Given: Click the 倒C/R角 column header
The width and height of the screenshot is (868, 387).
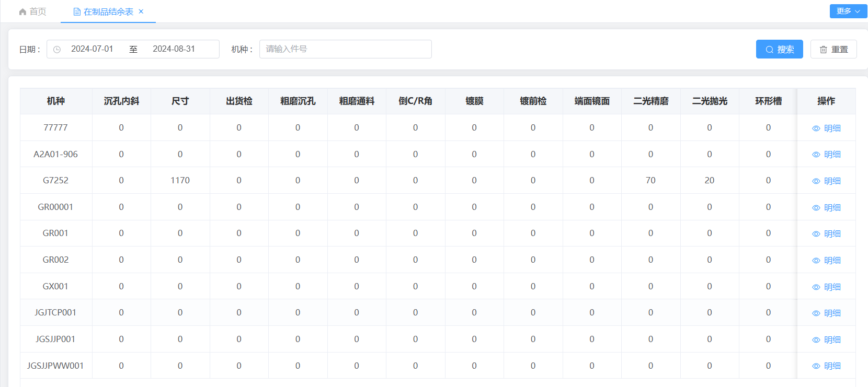Looking at the screenshot, I should (x=415, y=101).
